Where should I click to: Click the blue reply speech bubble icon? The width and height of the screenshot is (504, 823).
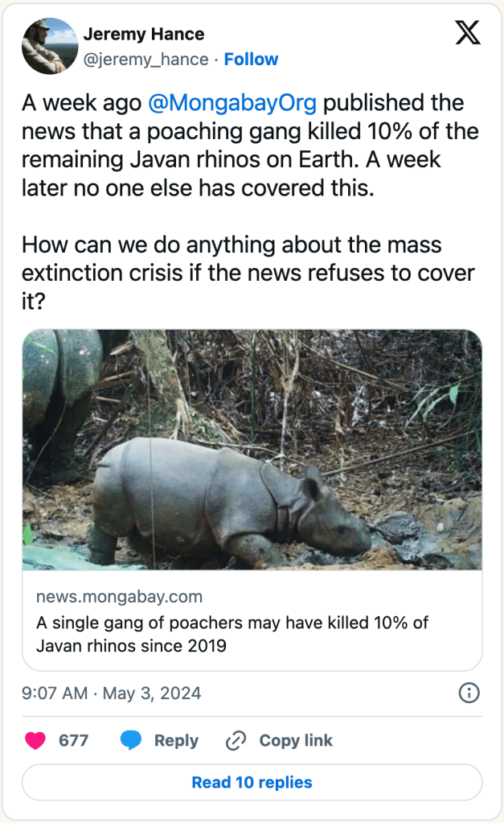[132, 740]
